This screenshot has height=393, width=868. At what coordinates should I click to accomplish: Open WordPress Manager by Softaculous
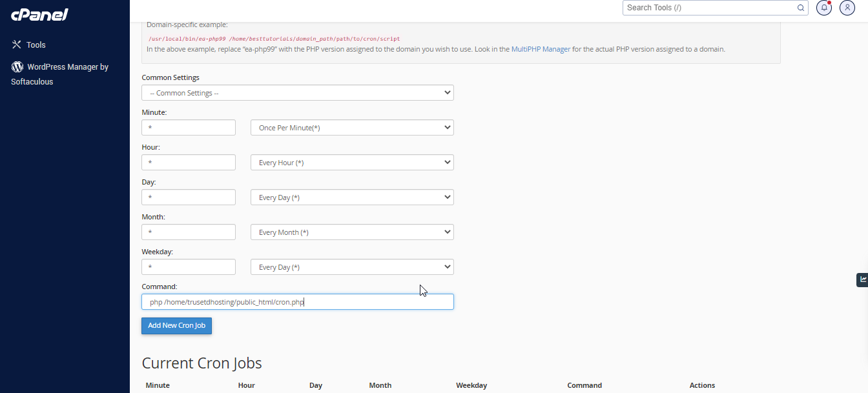pyautogui.click(x=59, y=74)
